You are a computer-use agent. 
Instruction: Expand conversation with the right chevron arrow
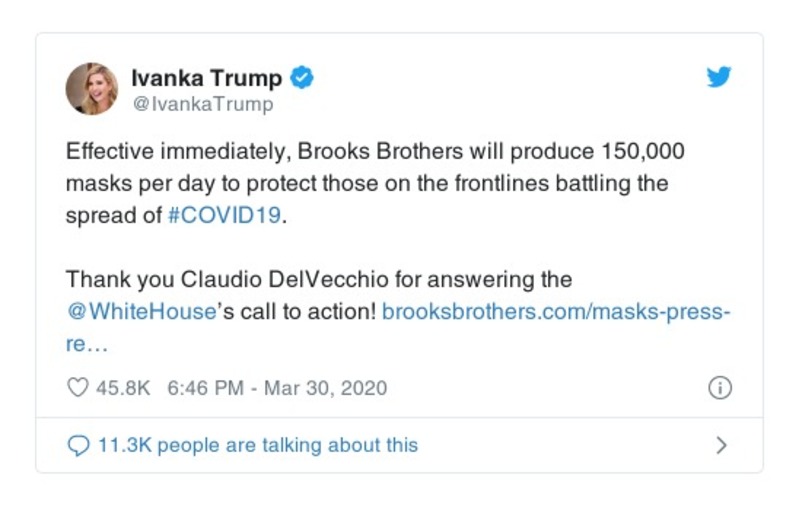pyautogui.click(x=721, y=445)
